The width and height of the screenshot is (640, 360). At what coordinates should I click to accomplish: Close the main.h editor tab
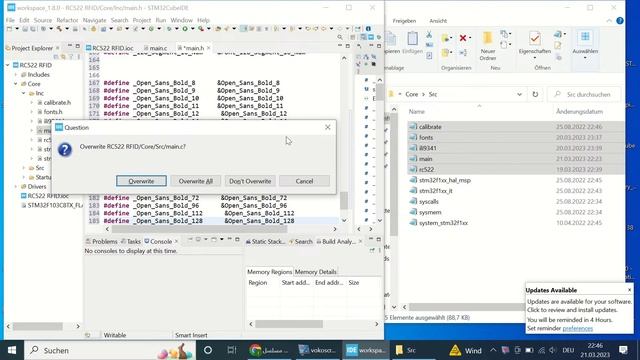(209, 48)
